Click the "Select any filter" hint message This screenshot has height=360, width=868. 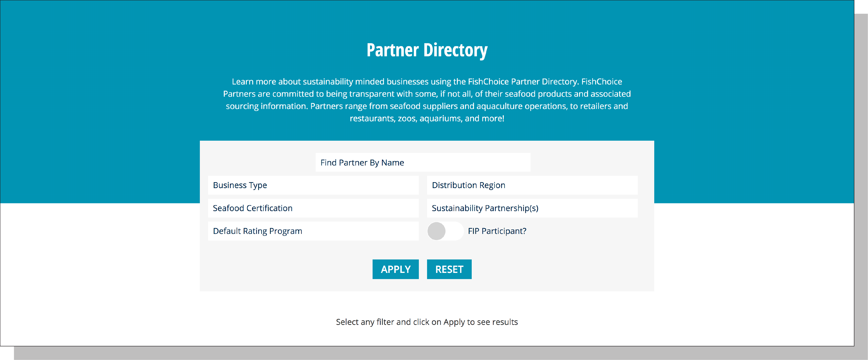(x=427, y=322)
